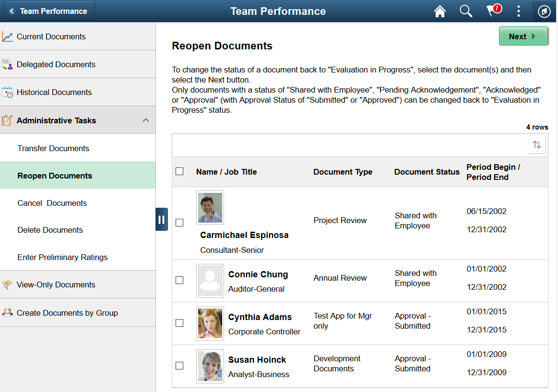Click the name Connie Chung

258,274
